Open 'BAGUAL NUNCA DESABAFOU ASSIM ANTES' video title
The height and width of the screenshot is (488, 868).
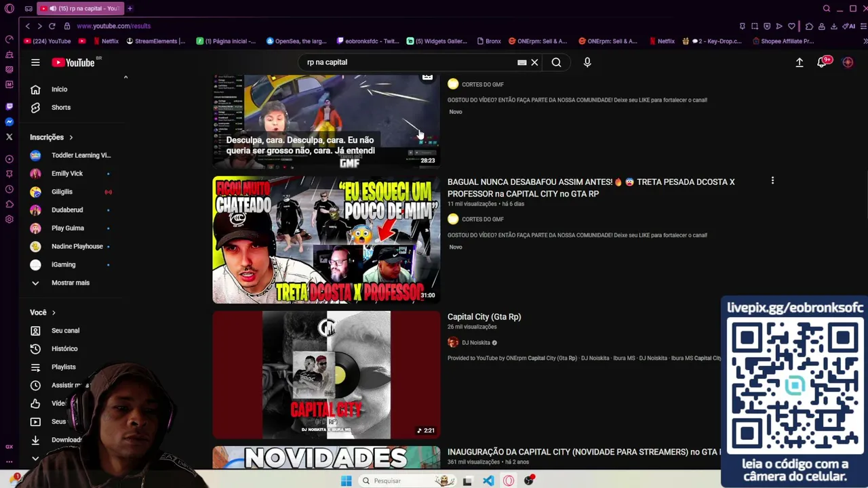click(x=591, y=188)
